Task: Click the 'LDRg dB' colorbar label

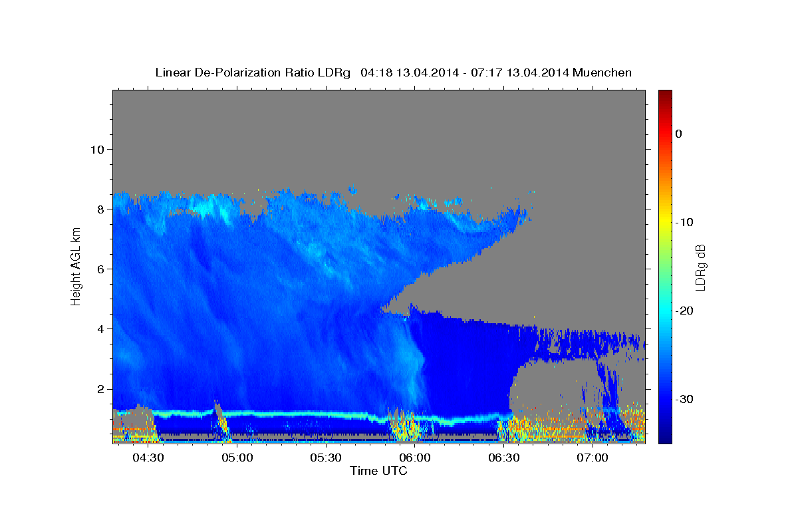Action: tap(700, 266)
